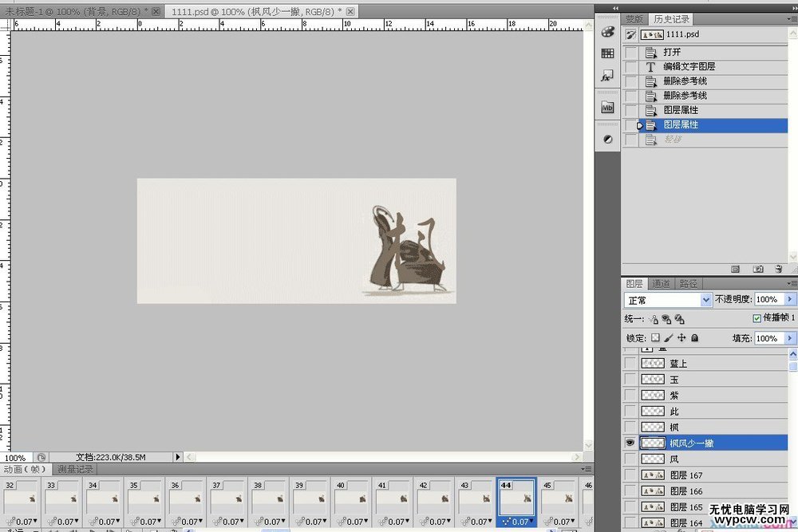Image resolution: width=798 pixels, height=532 pixels.
Task: Delete current history state with trash icon
Action: [x=776, y=270]
